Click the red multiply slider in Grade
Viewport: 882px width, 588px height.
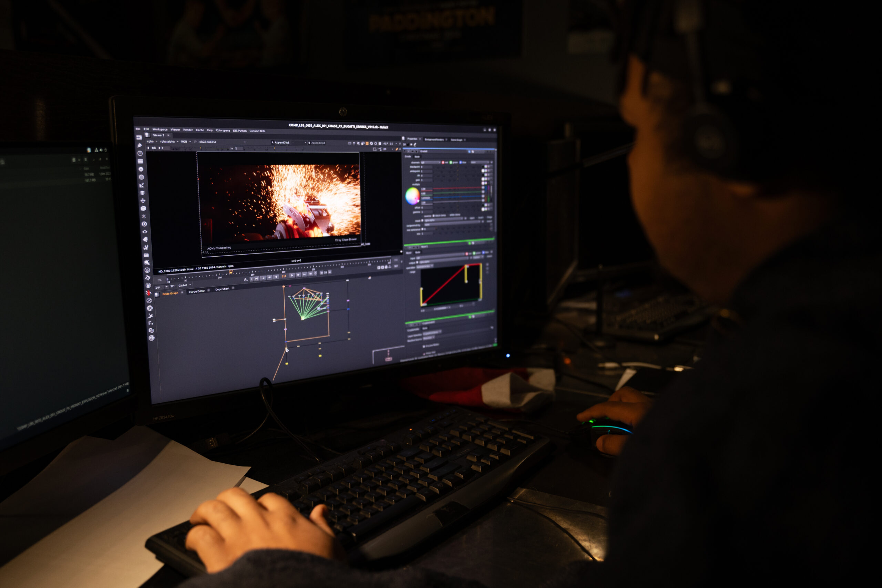457,189
